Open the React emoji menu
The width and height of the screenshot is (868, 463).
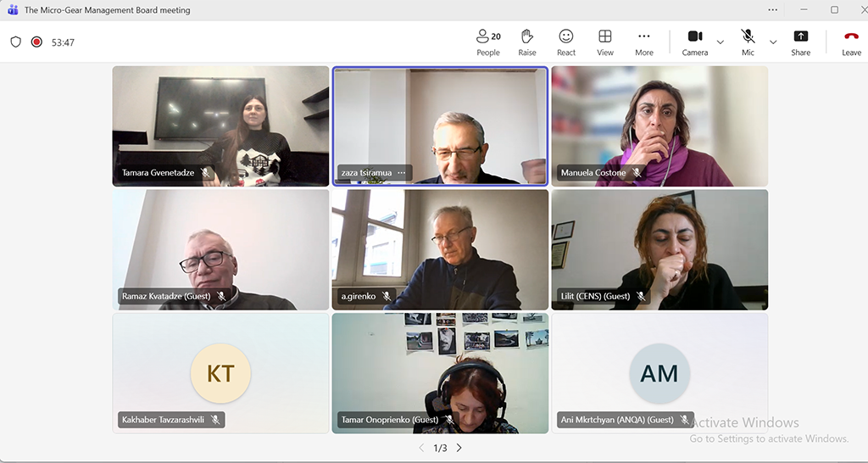tap(566, 42)
